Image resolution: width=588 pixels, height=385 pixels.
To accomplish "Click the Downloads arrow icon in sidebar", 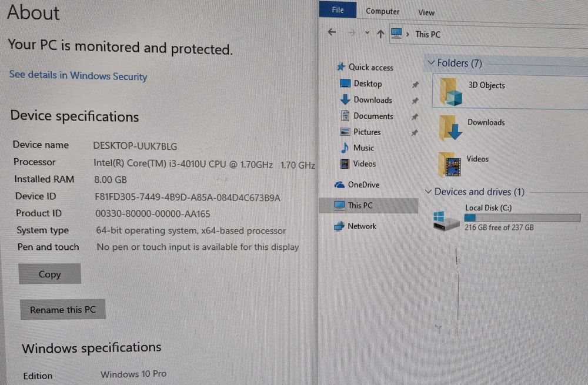I will (x=345, y=99).
